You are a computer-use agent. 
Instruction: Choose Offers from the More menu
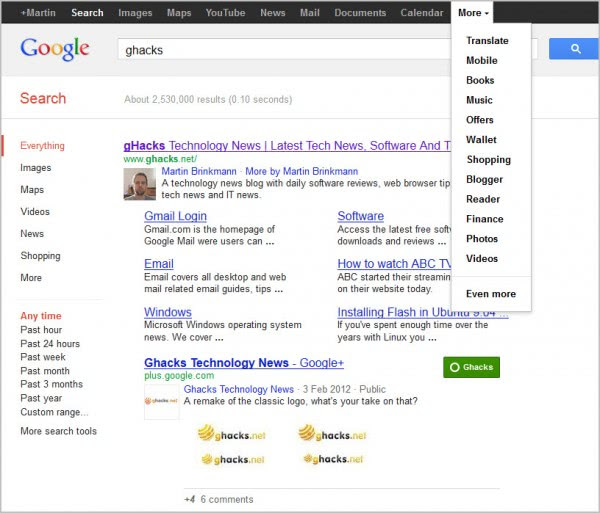[479, 120]
